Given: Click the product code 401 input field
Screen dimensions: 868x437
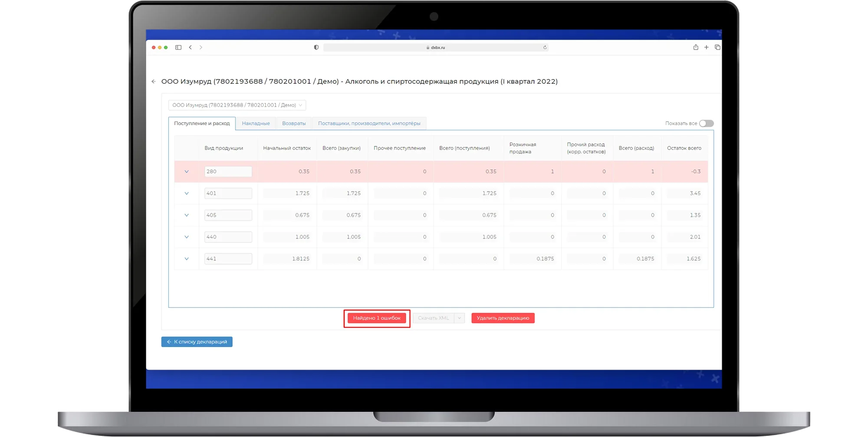Looking at the screenshot, I should point(228,193).
